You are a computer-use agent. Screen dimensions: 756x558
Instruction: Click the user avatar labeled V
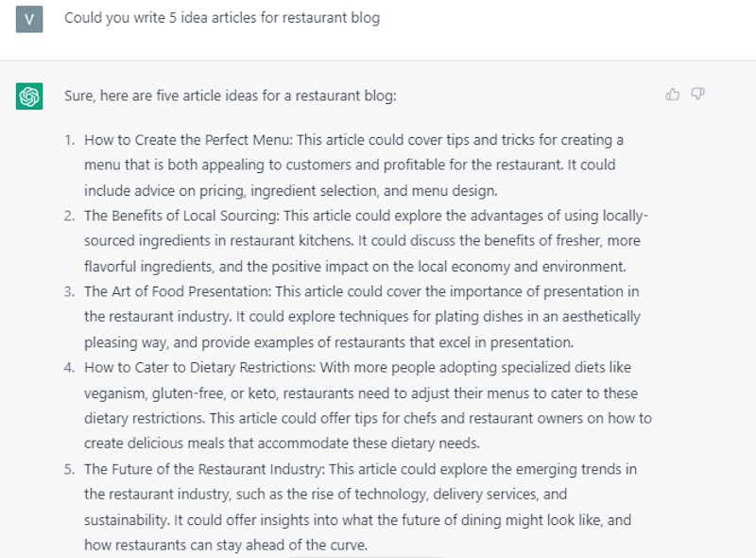click(29, 19)
